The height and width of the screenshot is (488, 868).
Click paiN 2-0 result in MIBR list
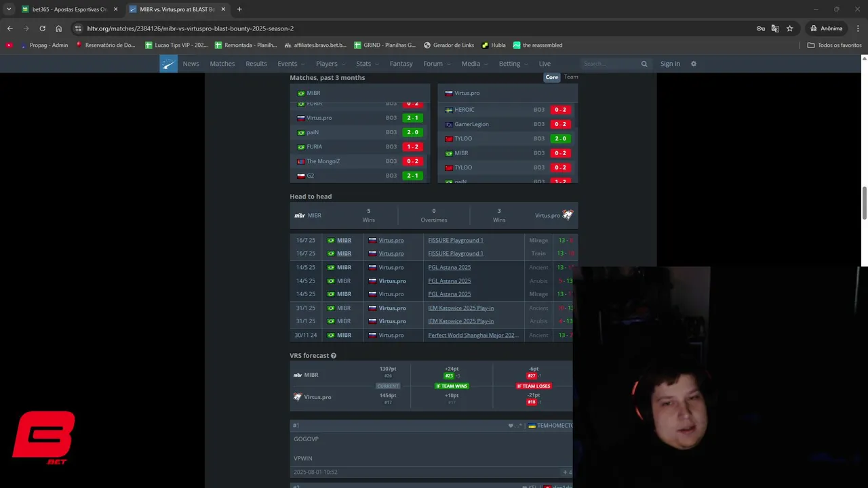click(412, 132)
